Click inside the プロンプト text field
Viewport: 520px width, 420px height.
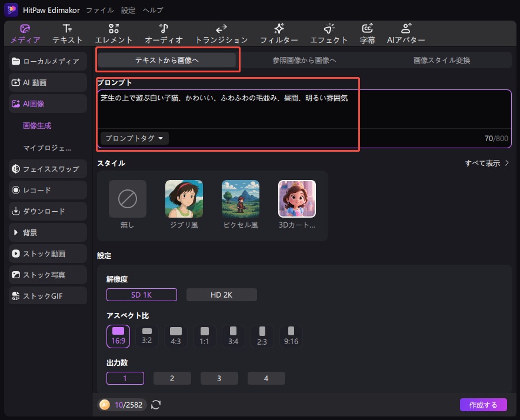[x=304, y=109]
